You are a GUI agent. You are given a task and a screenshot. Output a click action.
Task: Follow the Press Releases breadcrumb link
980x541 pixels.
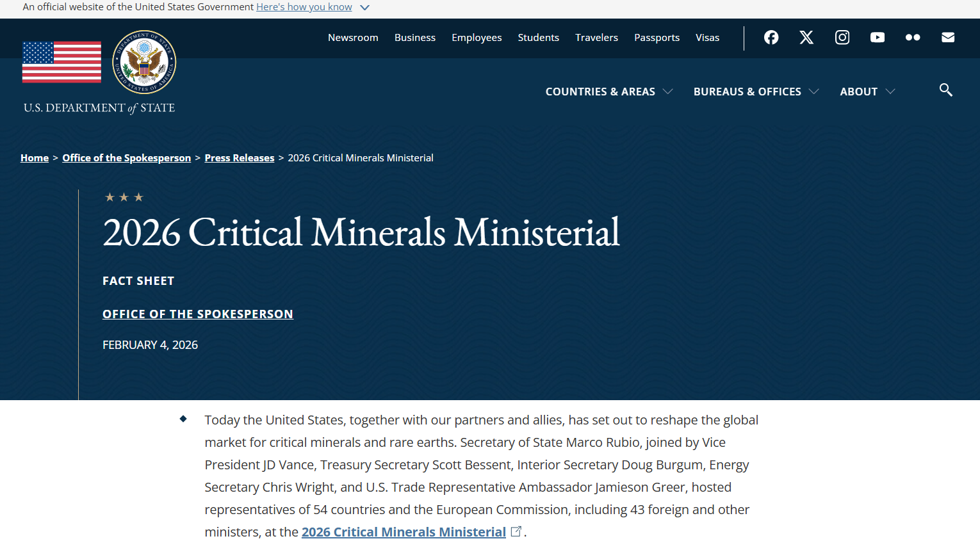(240, 158)
